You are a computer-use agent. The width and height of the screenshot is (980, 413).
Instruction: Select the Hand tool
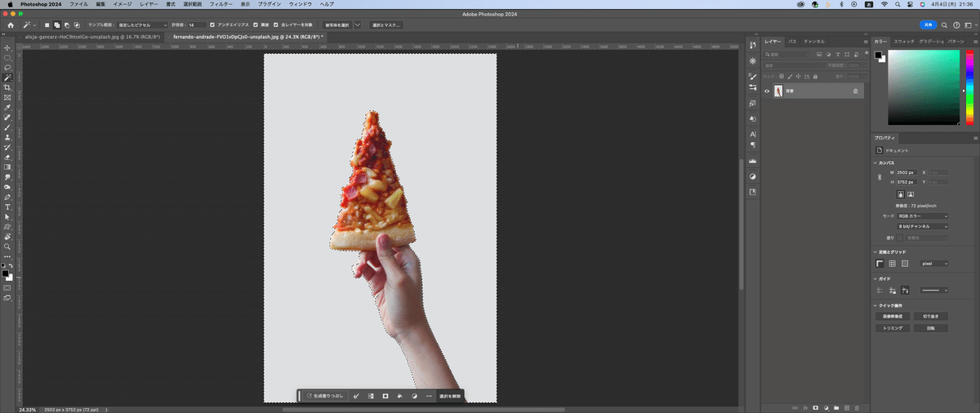click(x=7, y=237)
